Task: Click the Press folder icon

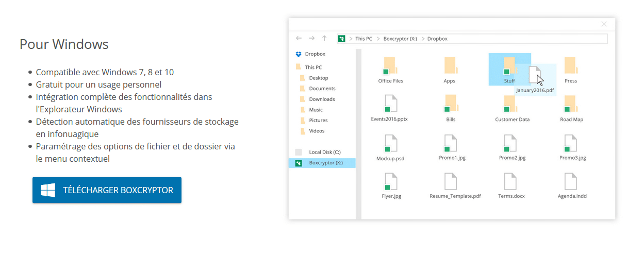Action: [x=570, y=65]
